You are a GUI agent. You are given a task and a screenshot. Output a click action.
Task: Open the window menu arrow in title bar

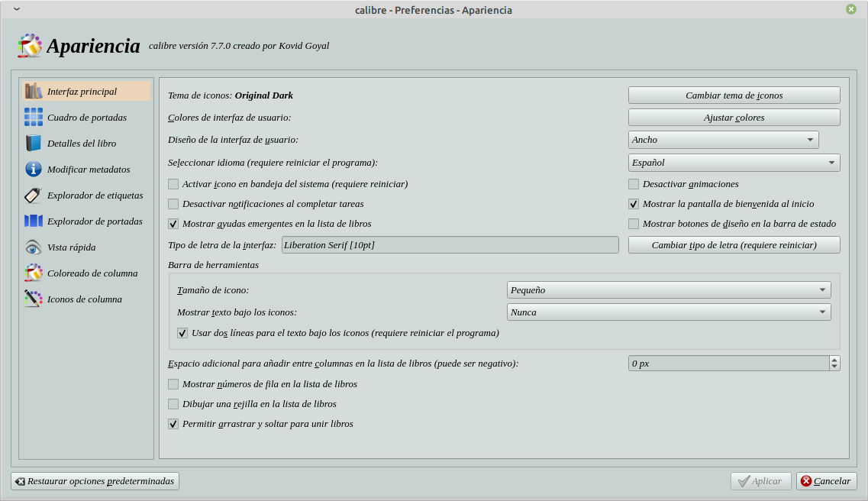(x=17, y=9)
